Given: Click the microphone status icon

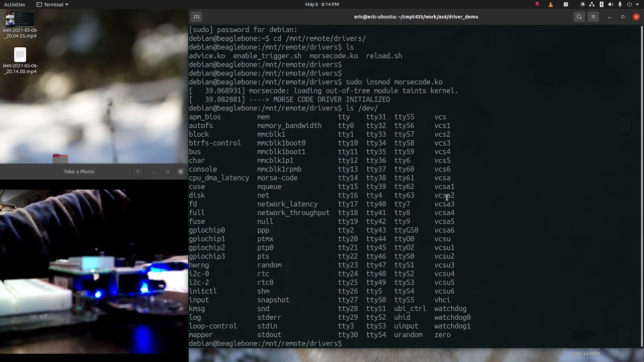Looking at the screenshot, I should click(x=620, y=5).
